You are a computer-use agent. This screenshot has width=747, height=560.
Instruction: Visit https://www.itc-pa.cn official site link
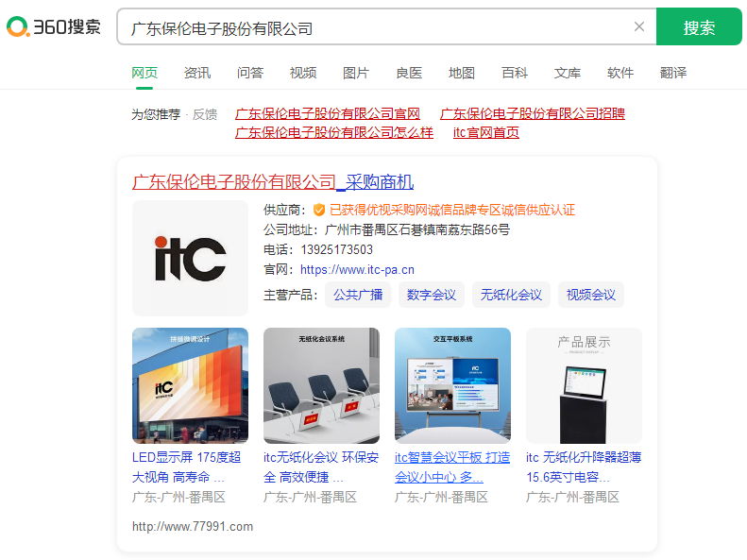click(357, 269)
